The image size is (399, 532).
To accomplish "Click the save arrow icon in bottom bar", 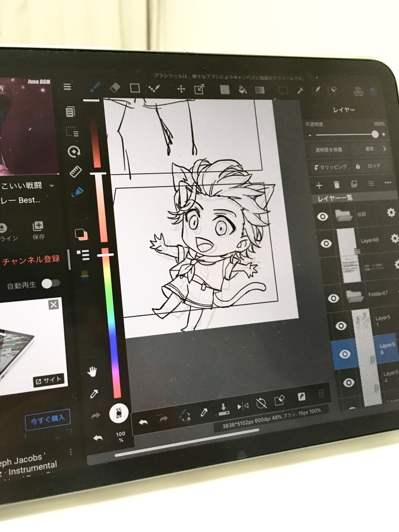I will pos(223,409).
